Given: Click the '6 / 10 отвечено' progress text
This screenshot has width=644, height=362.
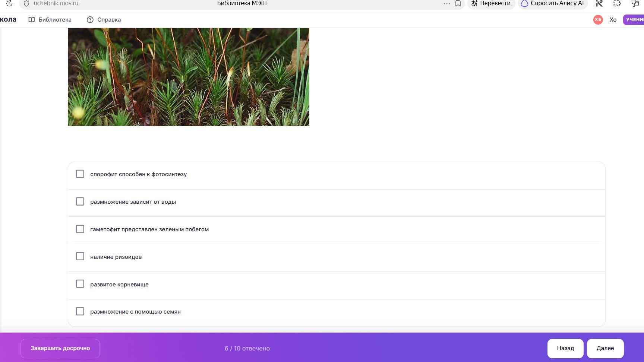Looking at the screenshot, I should coord(247,349).
